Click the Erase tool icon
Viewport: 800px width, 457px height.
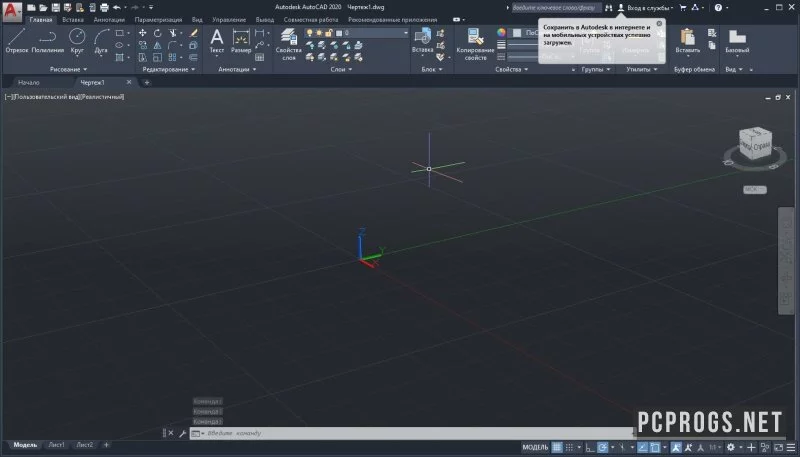click(x=193, y=33)
